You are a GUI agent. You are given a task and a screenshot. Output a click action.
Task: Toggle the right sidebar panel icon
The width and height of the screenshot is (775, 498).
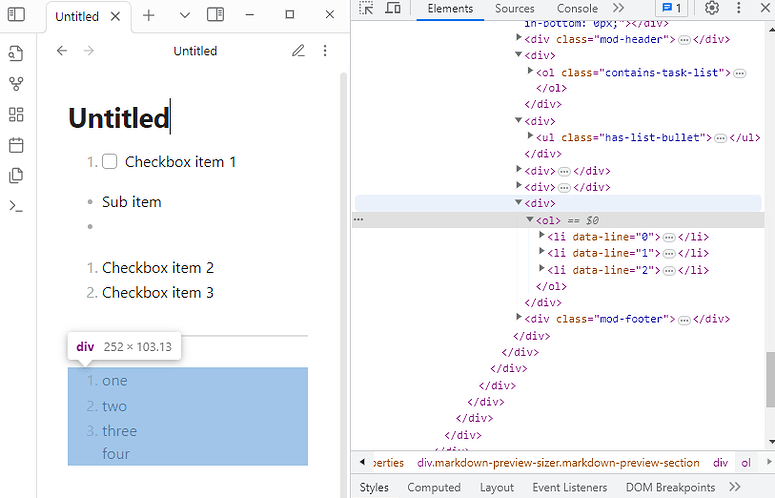point(215,14)
